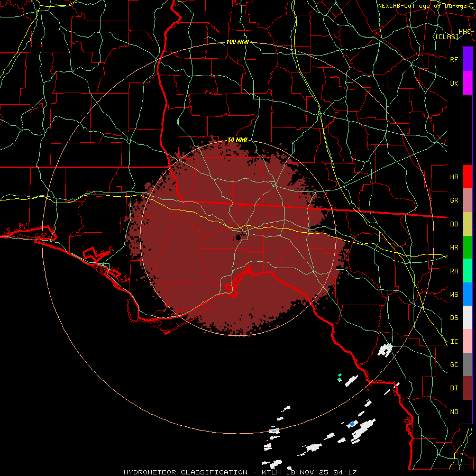Click the "GC" legend label
476x476 pixels.
pos(454,365)
